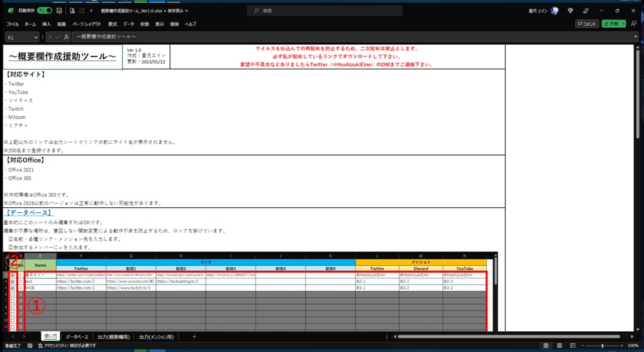
Task: Click the next sheet navigation arrow
Action: tap(24, 337)
